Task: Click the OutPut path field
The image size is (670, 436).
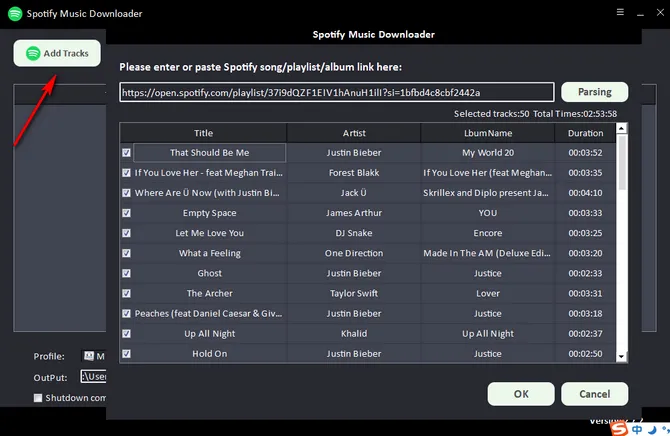Action: pyautogui.click(x=94, y=377)
